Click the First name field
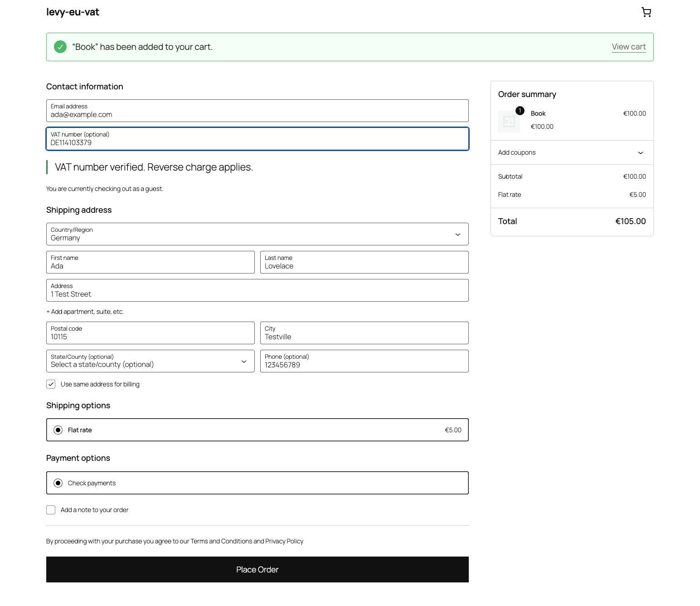Screen dimensions: 700x606 pyautogui.click(x=151, y=262)
